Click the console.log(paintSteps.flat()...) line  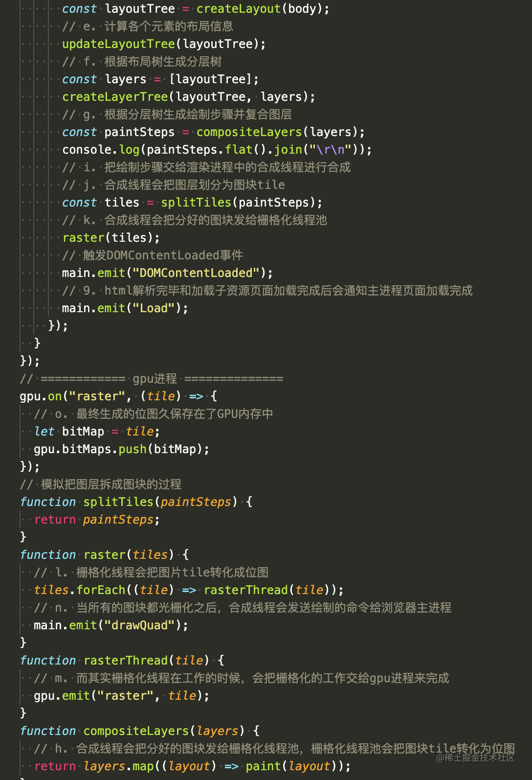click(217, 150)
